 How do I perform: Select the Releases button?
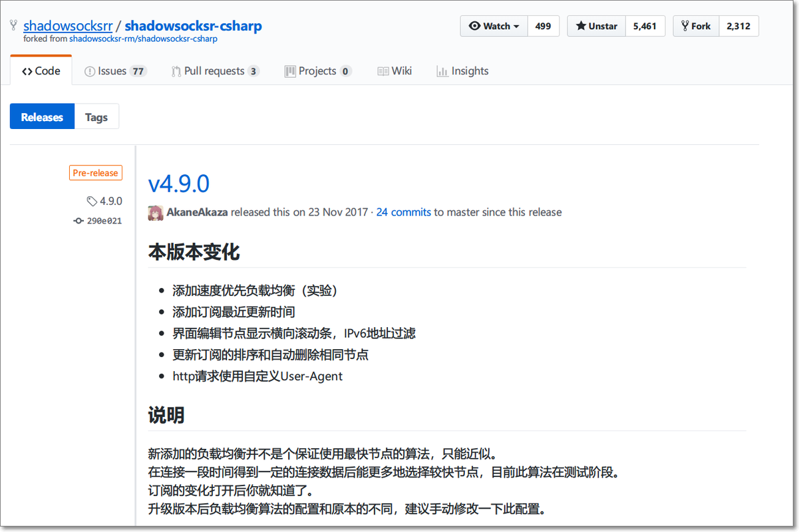[x=42, y=117]
